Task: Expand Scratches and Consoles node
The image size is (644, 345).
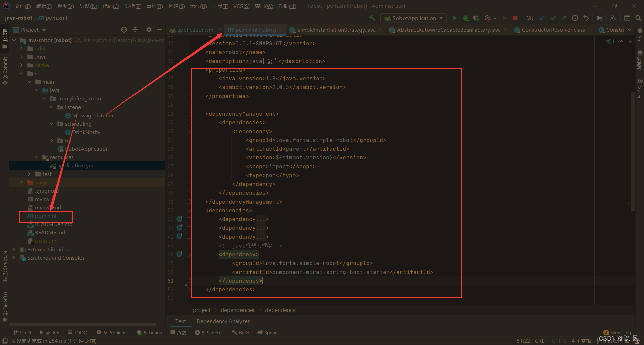Action: coord(14,258)
